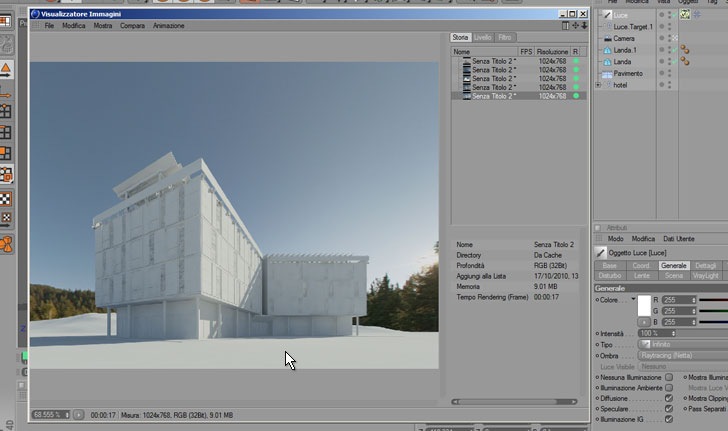728x431 pixels.
Task: Open the VrayLight tab in Attributes
Action: 706,275
